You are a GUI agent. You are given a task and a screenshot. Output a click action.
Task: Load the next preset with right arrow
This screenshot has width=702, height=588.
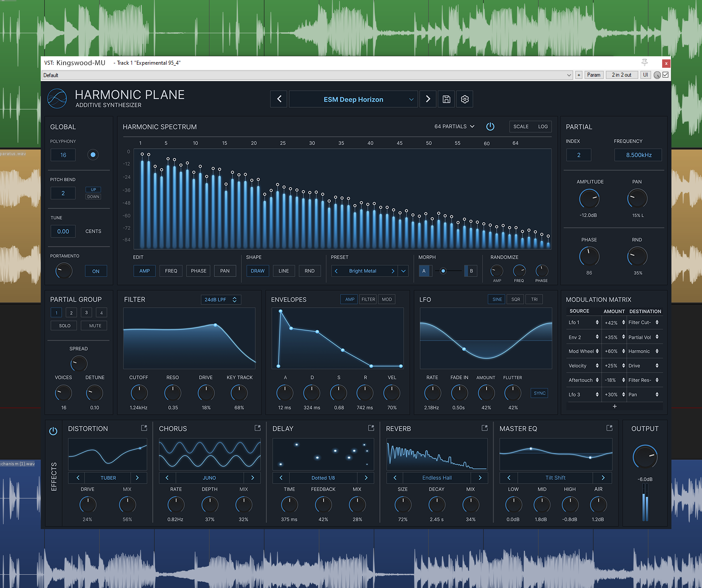tap(428, 99)
